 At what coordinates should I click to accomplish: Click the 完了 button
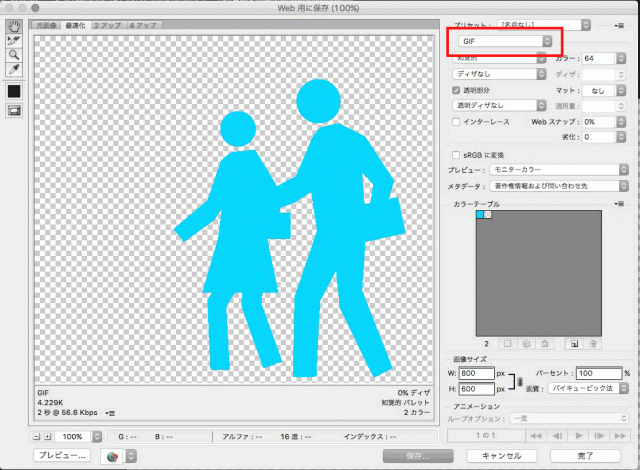point(584,455)
